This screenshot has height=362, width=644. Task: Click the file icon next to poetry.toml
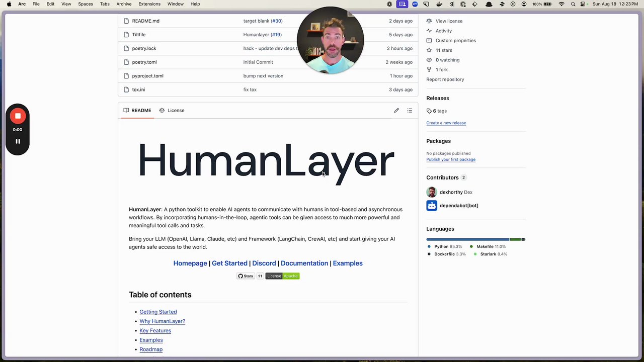[x=127, y=62]
